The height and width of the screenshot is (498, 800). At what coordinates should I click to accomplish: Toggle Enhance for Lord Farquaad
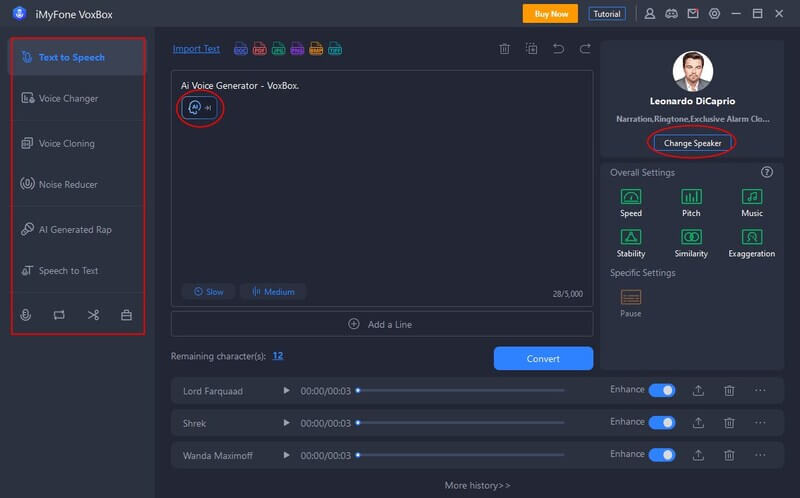point(662,390)
